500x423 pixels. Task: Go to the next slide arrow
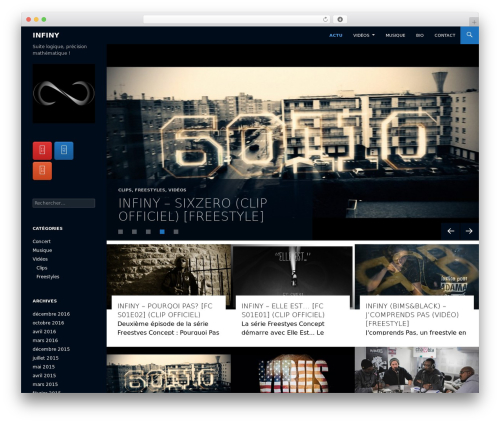tap(469, 231)
